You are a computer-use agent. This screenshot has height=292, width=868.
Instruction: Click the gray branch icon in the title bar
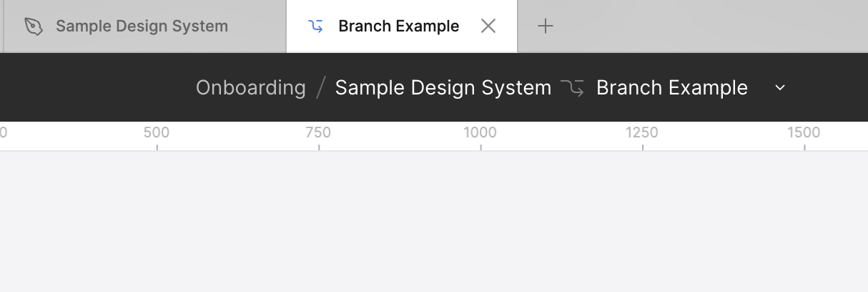tap(572, 88)
